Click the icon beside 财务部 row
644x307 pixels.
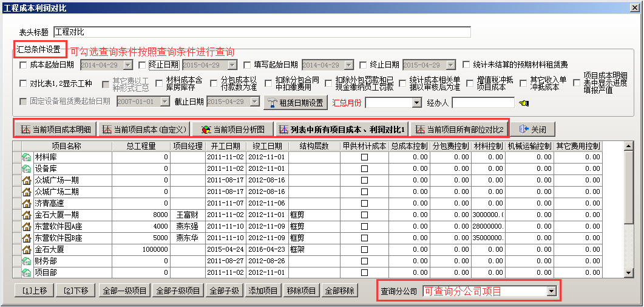tap(27, 261)
